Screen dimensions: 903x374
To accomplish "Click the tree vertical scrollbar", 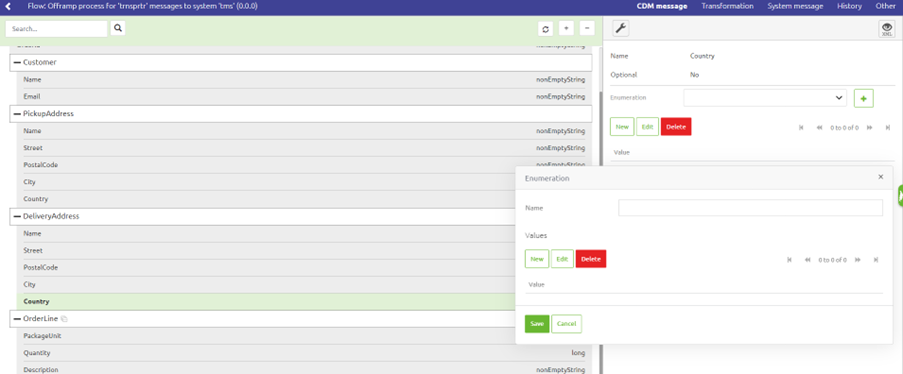I will [600, 231].
